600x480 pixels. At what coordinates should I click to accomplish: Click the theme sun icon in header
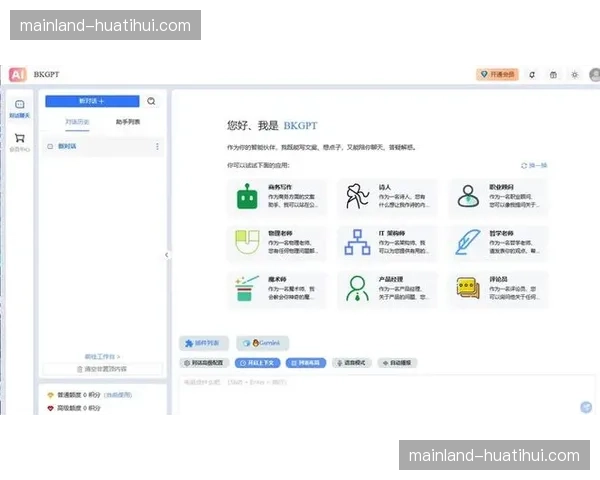(574, 74)
